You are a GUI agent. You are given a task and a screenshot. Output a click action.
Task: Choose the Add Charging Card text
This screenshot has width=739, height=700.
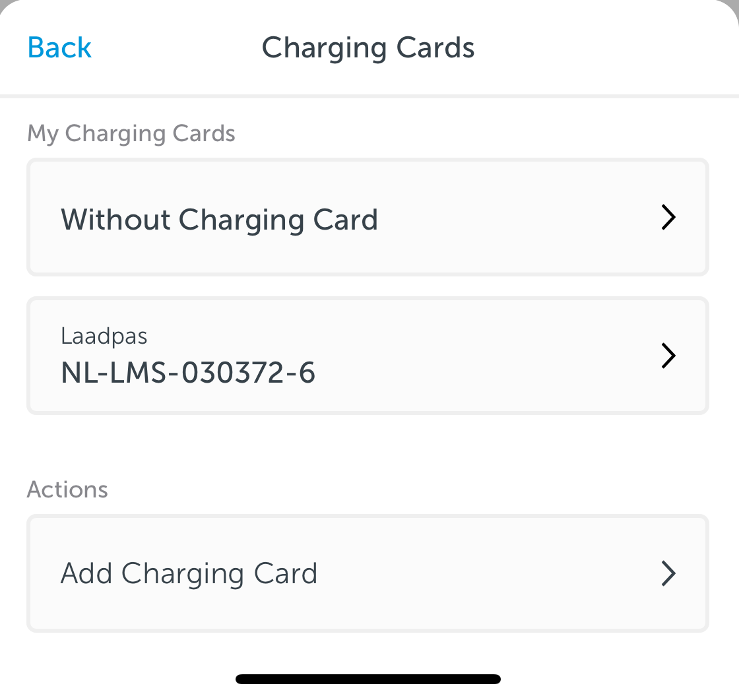[x=189, y=575]
